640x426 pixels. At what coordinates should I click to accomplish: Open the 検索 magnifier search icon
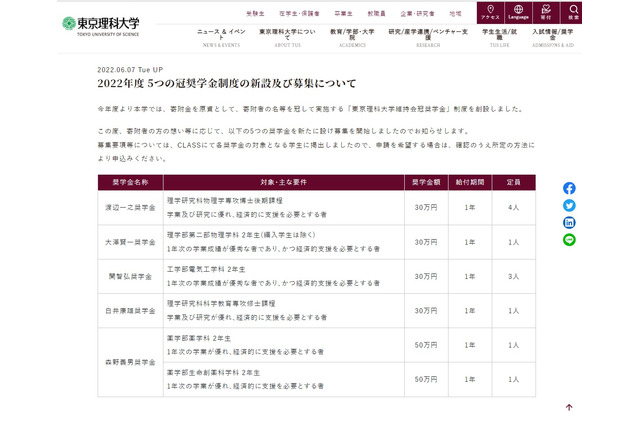(573, 12)
